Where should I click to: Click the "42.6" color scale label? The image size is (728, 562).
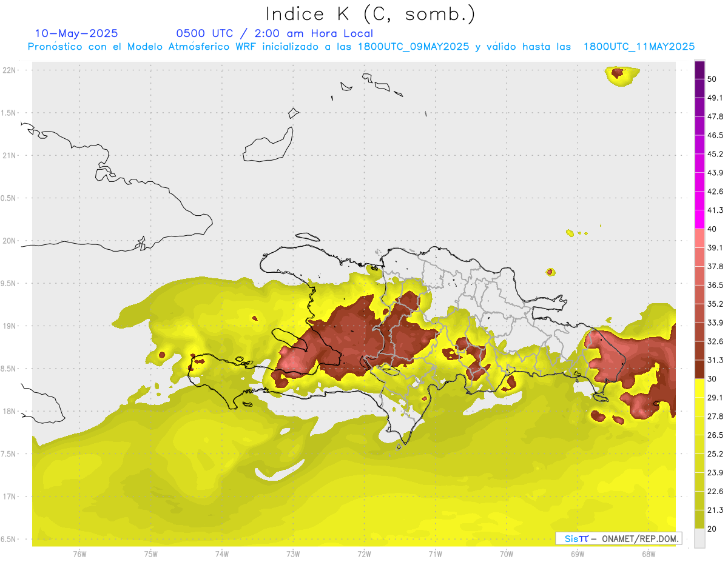pyautogui.click(x=715, y=192)
